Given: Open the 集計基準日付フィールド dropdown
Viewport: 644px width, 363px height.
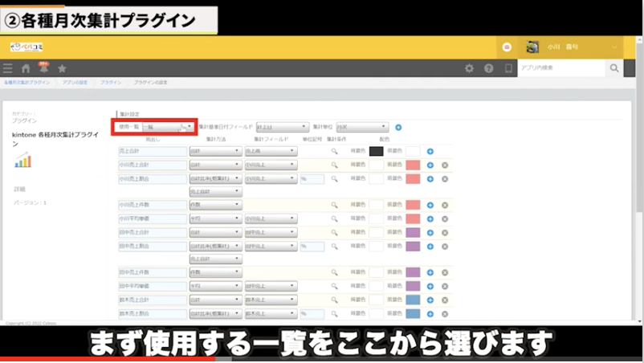Looking at the screenshot, I should (x=282, y=127).
